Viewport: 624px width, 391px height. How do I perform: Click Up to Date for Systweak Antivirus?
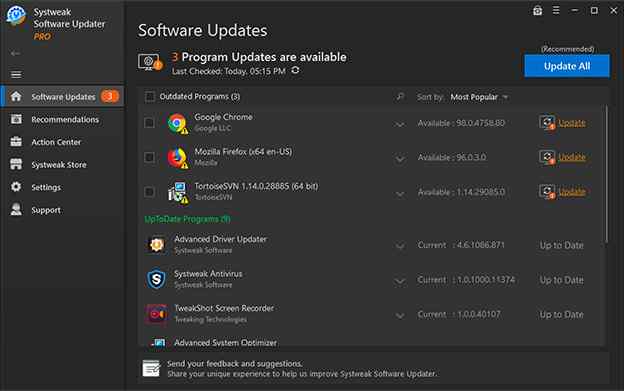tap(562, 280)
